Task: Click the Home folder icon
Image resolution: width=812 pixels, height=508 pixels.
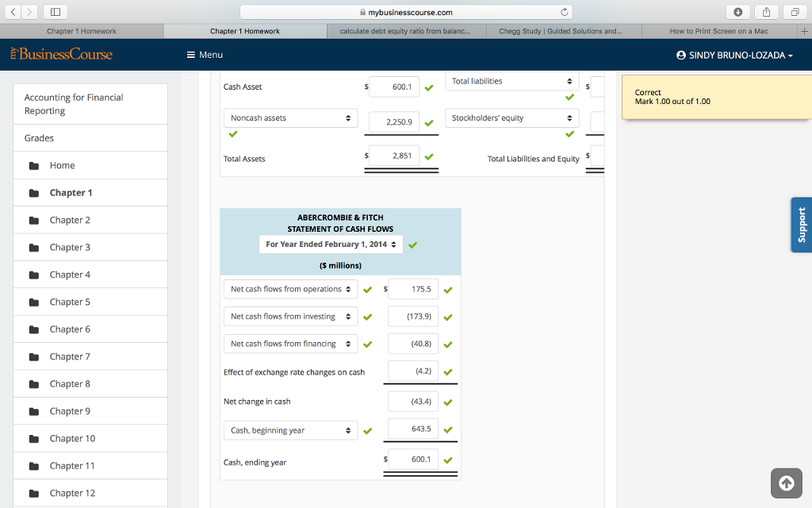Action: coord(34,166)
